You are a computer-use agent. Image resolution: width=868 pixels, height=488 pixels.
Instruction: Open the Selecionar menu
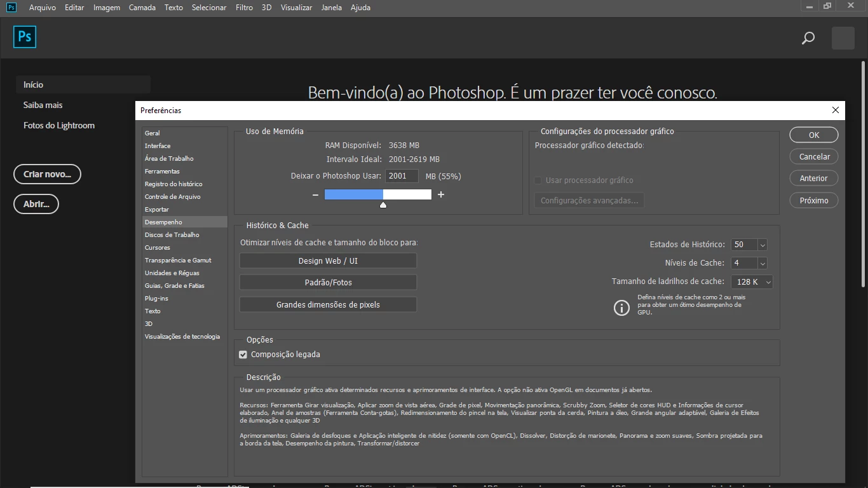click(x=209, y=8)
